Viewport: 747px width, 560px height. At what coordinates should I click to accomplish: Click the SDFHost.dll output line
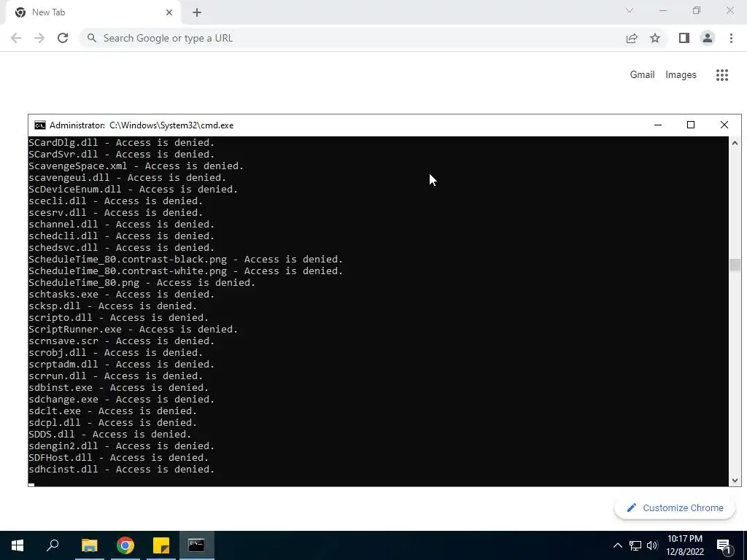tap(119, 458)
